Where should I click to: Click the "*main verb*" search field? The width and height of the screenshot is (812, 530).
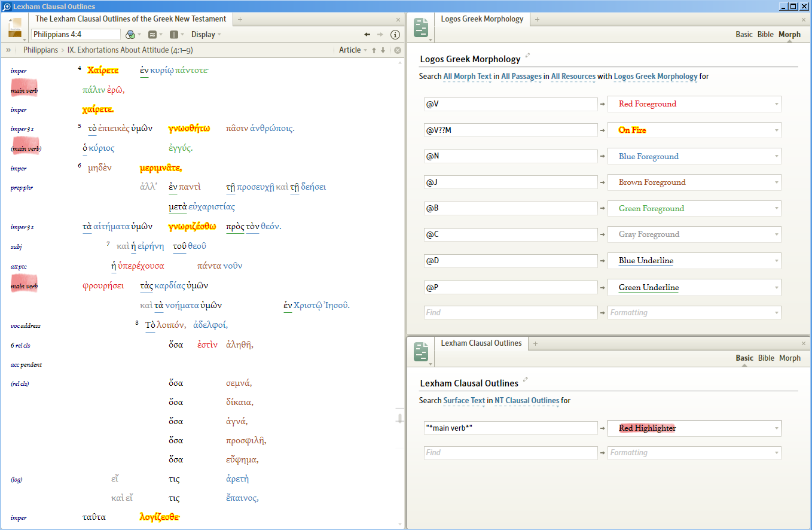pyautogui.click(x=511, y=428)
